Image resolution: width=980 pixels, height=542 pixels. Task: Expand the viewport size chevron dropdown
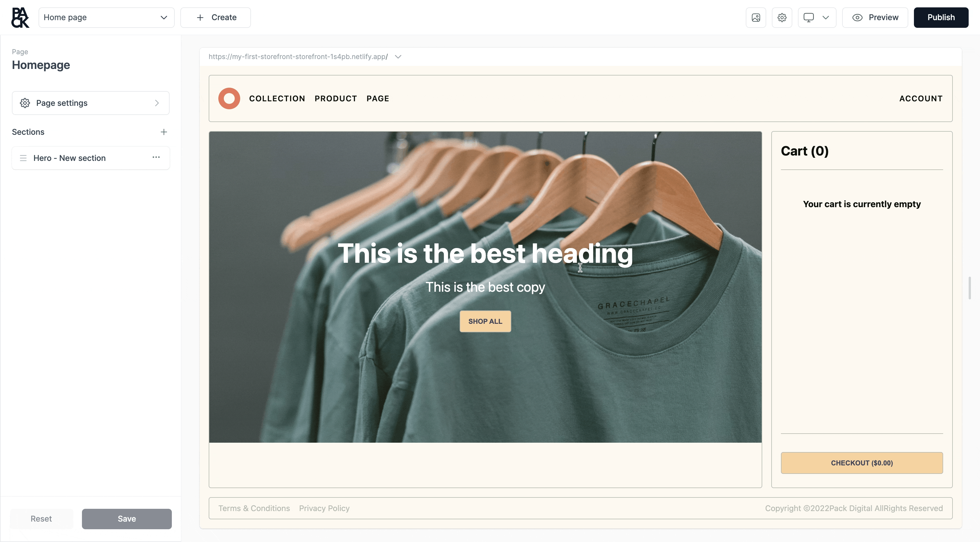coord(825,18)
